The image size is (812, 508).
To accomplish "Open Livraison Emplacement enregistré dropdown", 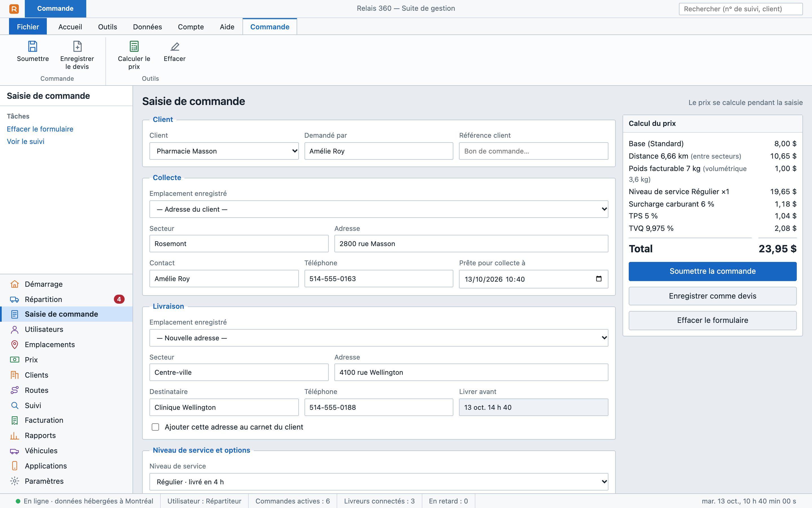I will point(378,338).
